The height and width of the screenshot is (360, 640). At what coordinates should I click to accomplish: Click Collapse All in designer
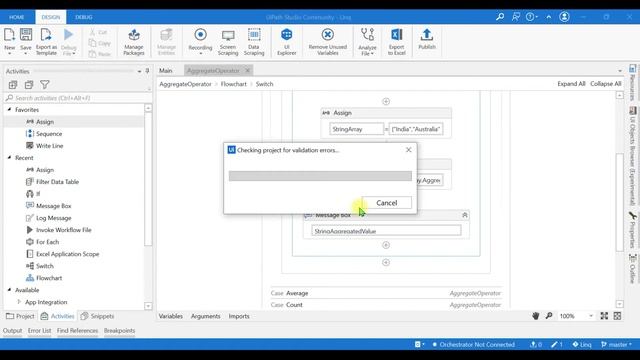[606, 84]
